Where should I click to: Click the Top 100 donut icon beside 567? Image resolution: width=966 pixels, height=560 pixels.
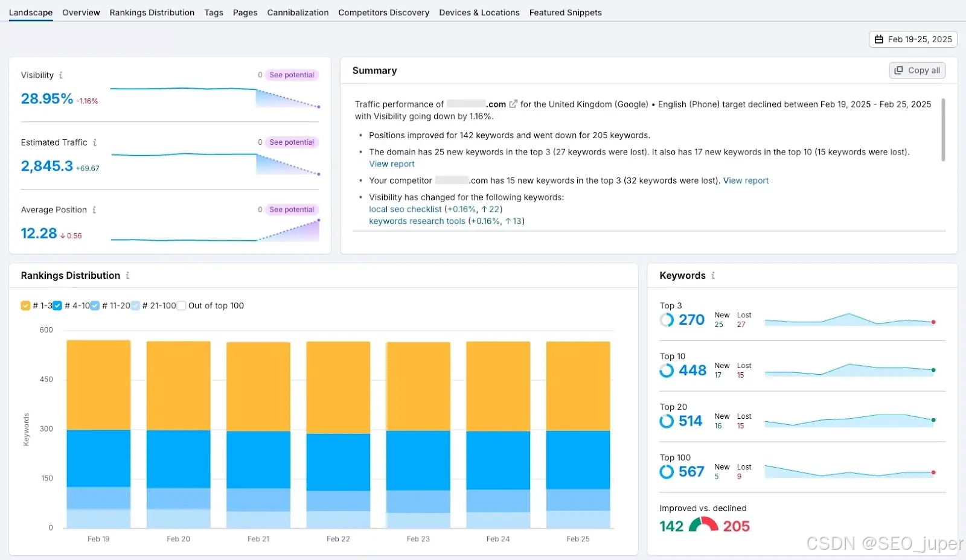[667, 472]
